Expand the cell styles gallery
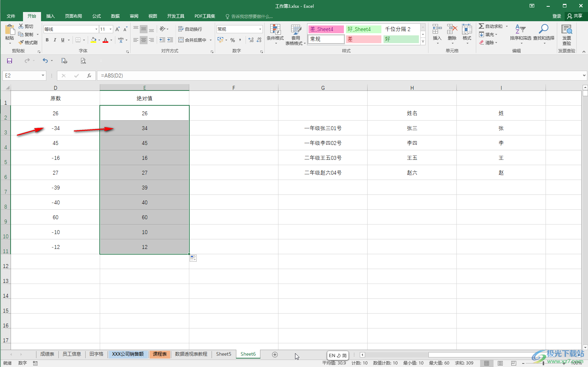 pos(423,42)
